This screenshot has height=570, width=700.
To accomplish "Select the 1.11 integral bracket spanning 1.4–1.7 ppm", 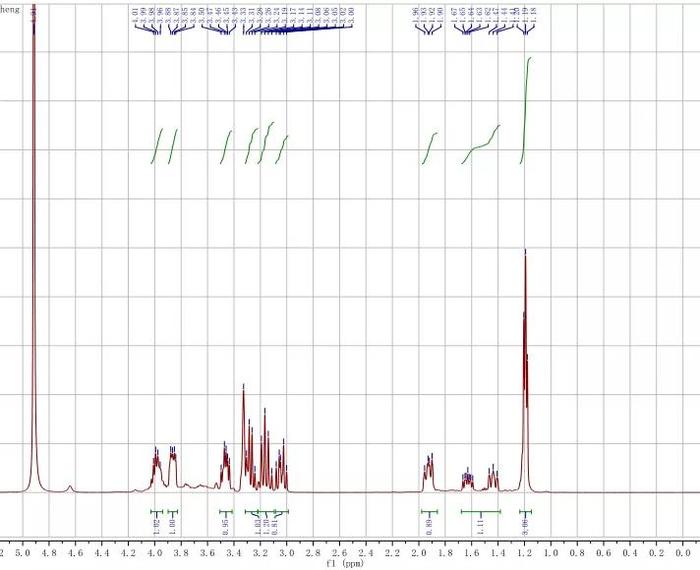I will tap(481, 512).
